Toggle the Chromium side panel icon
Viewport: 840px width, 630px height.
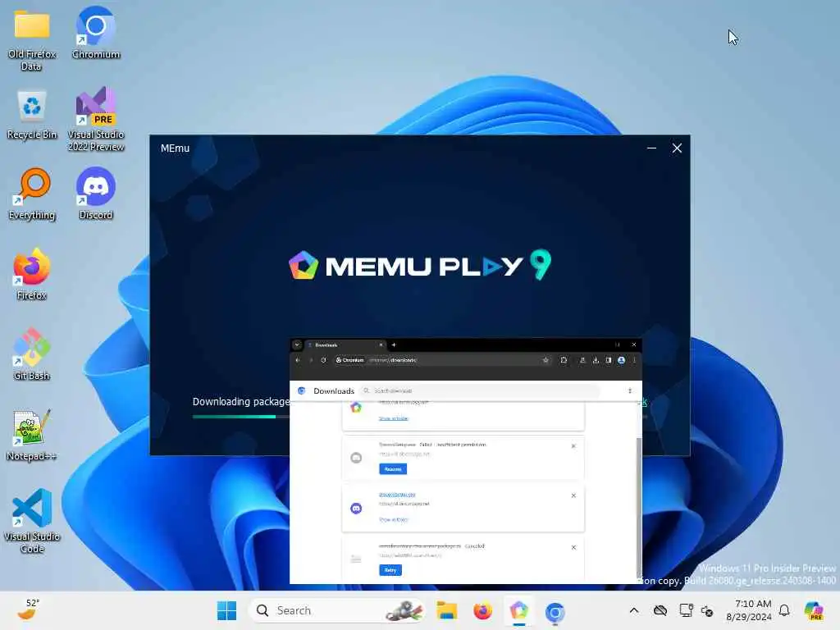[609, 360]
